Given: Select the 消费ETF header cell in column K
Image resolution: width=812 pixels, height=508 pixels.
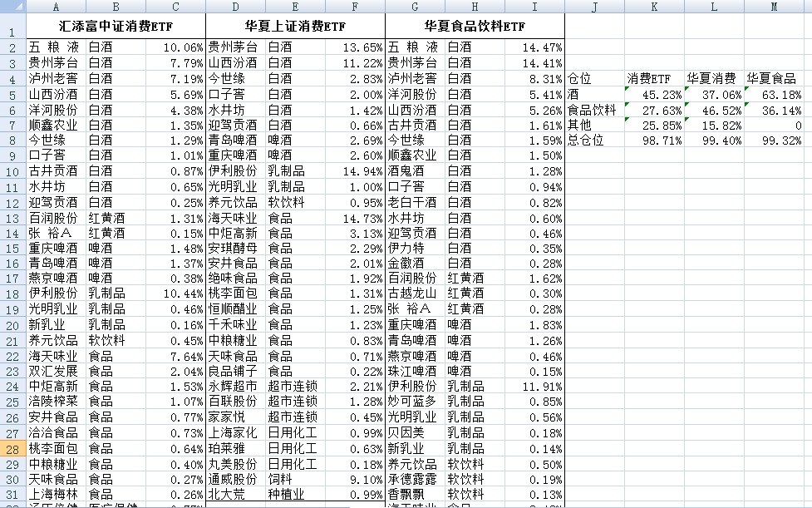Looking at the screenshot, I should [655, 79].
